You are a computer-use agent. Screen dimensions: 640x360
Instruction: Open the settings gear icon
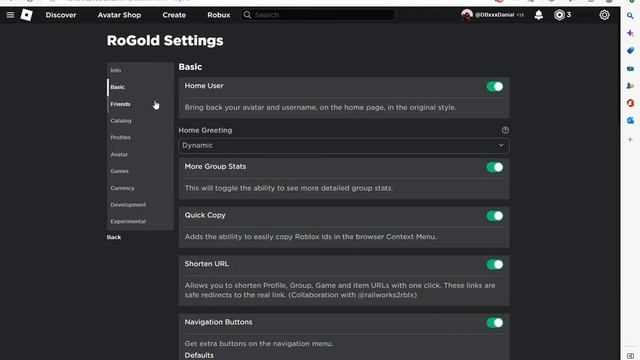[x=604, y=15]
